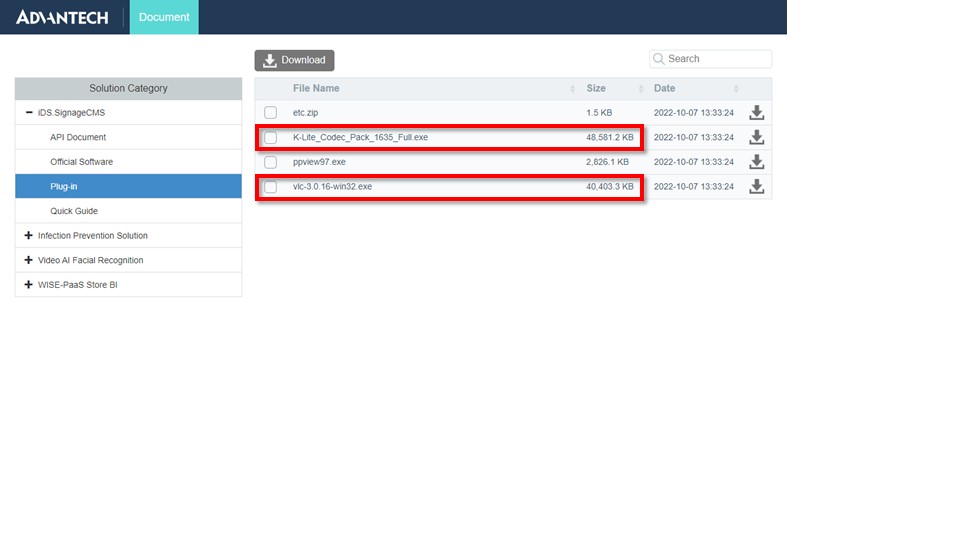Check the etc.zip checkbox
Screen dimensions: 960x540
(270, 113)
